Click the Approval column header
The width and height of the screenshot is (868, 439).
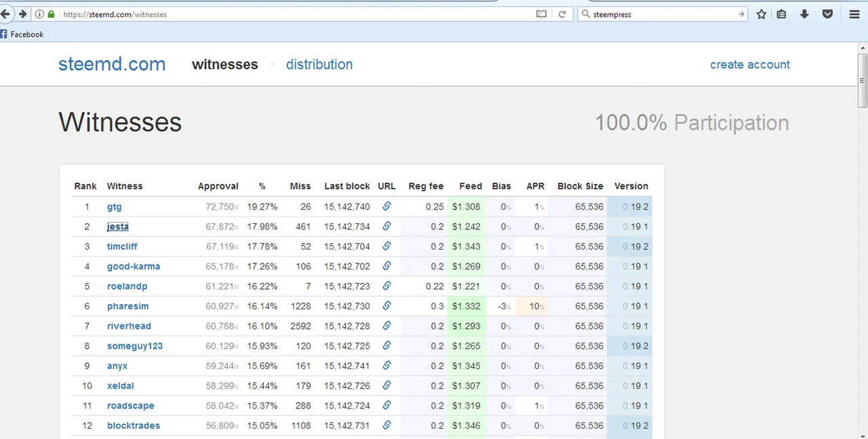218,186
